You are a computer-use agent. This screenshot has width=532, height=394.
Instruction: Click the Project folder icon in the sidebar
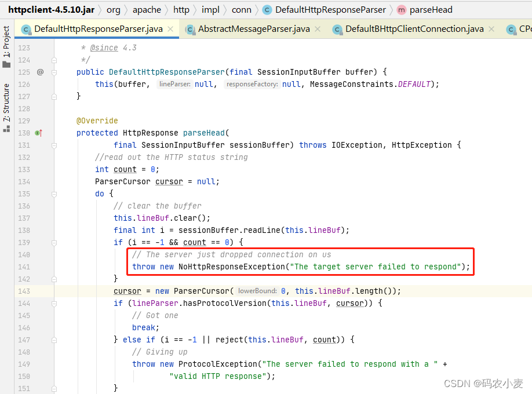tap(6, 64)
